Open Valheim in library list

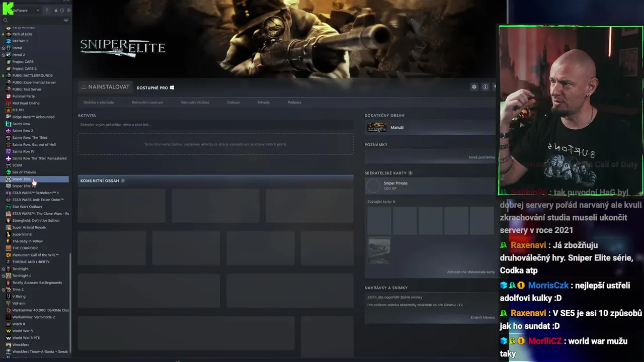(x=19, y=303)
